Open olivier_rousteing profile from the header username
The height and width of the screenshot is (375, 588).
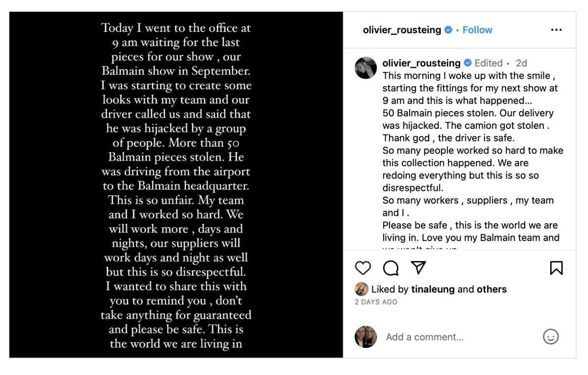tap(402, 30)
